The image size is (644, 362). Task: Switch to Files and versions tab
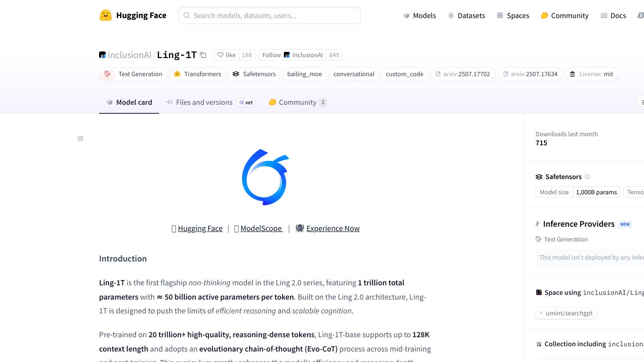coord(203,102)
